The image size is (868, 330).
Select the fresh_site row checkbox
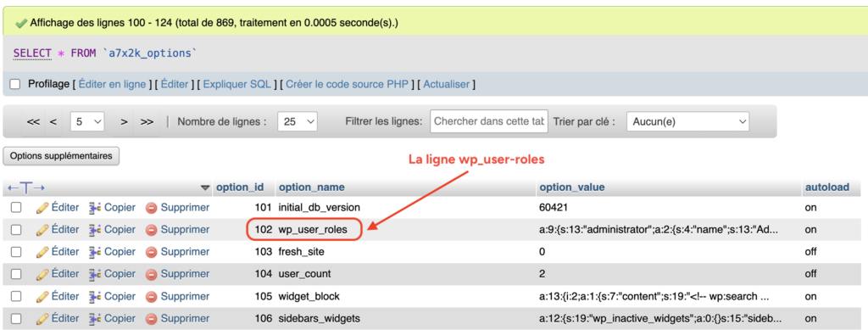click(16, 252)
